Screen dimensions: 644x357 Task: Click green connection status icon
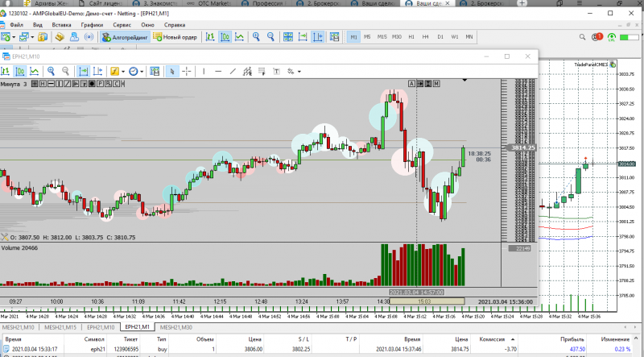point(612,37)
